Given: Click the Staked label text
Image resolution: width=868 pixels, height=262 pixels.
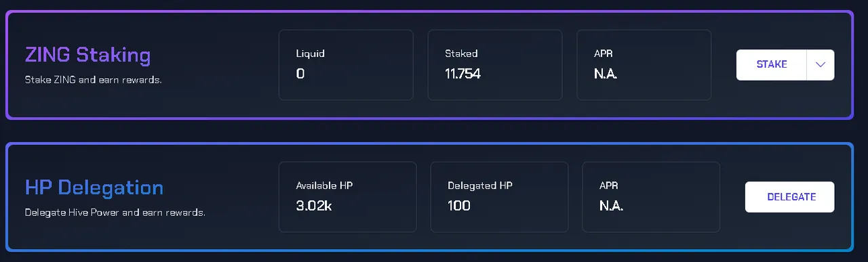Looking at the screenshot, I should (x=461, y=53).
